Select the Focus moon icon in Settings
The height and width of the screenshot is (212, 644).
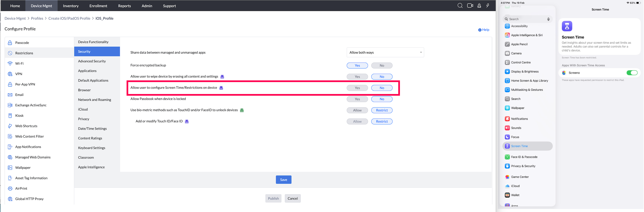point(507,137)
